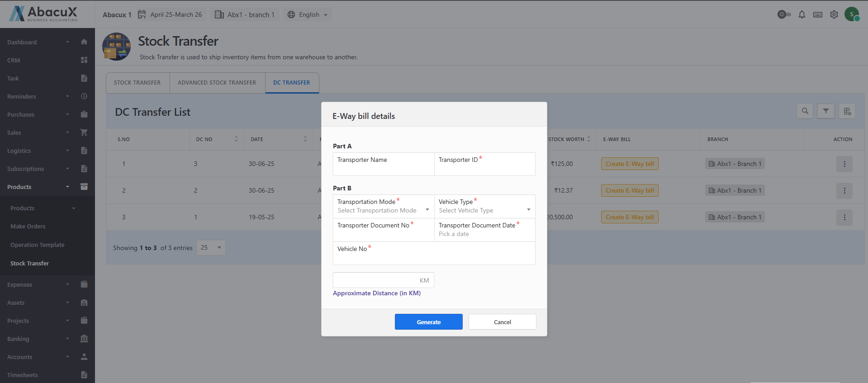Click the keyboard shortcuts icon
The width and height of the screenshot is (868, 383).
(x=817, y=14)
